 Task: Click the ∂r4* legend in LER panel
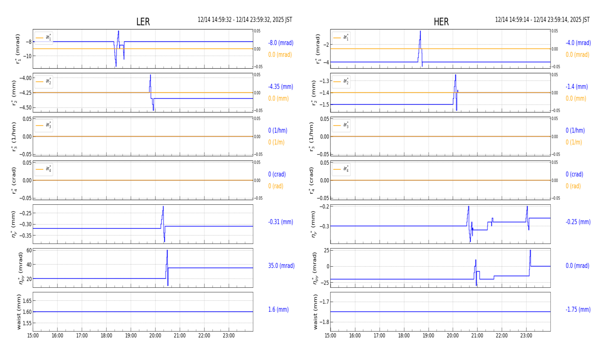tap(44, 169)
